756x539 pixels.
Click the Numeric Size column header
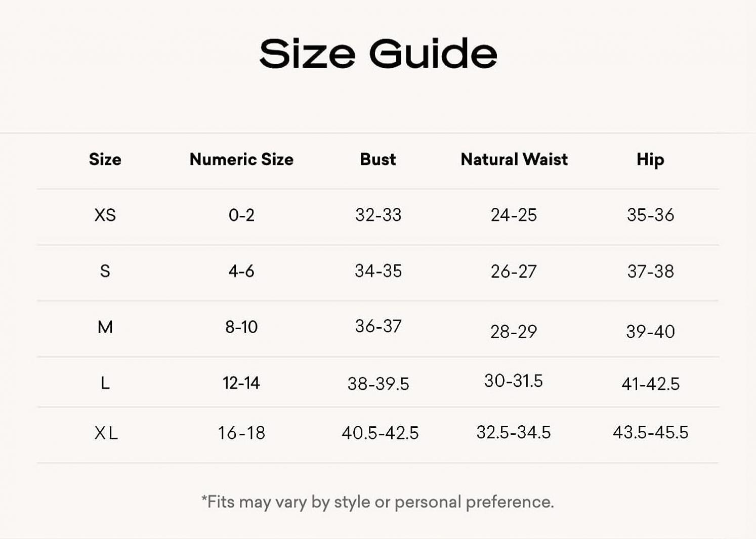pos(241,159)
